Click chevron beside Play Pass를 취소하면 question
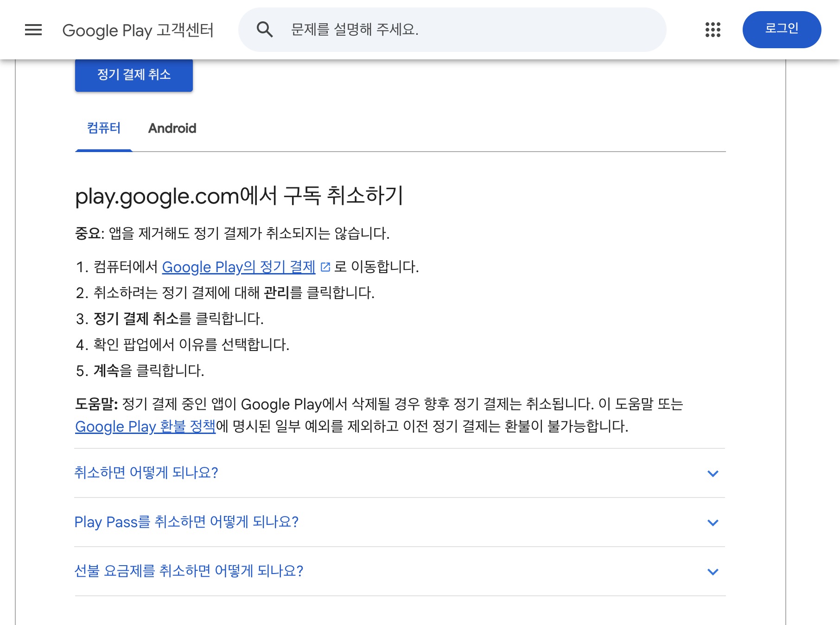 (713, 523)
